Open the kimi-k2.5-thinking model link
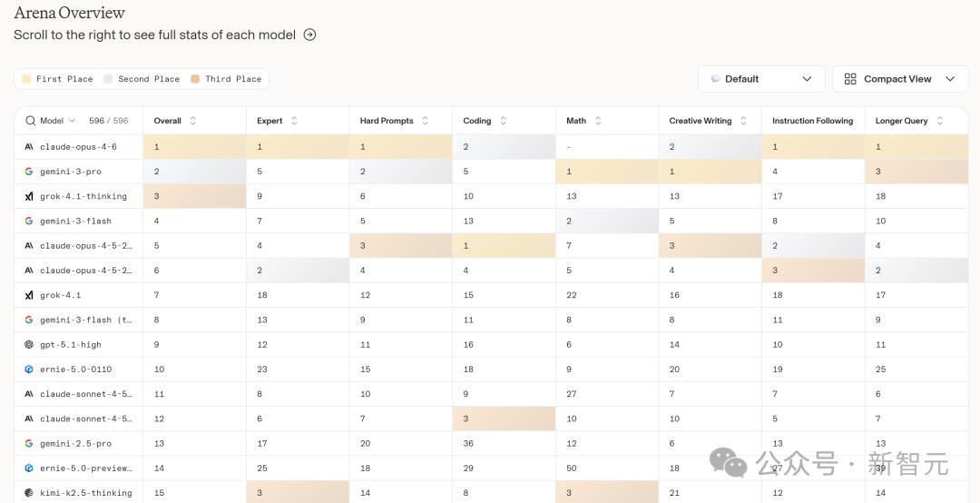 tap(86, 493)
